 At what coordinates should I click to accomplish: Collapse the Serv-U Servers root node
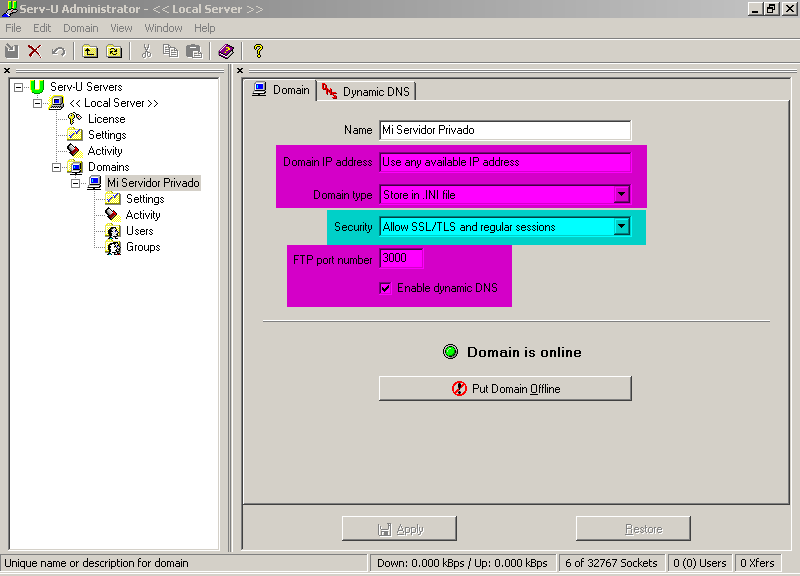[x=18, y=87]
